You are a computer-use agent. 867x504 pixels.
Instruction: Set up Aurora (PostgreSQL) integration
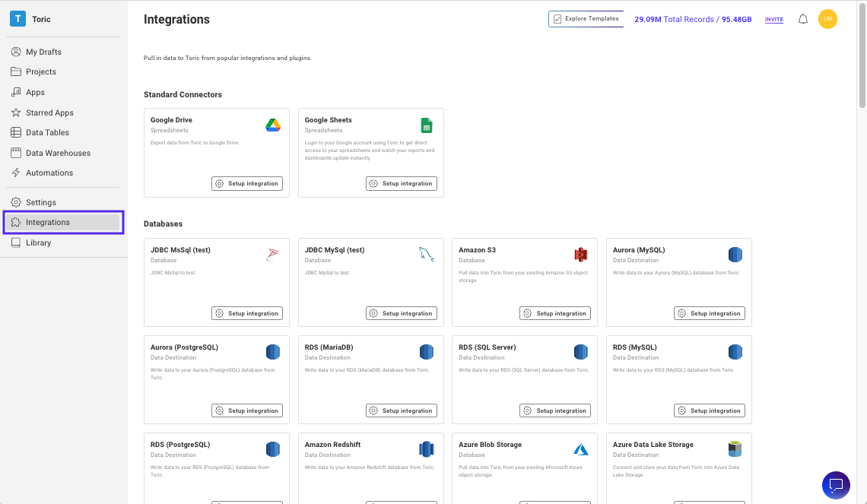[x=247, y=410]
